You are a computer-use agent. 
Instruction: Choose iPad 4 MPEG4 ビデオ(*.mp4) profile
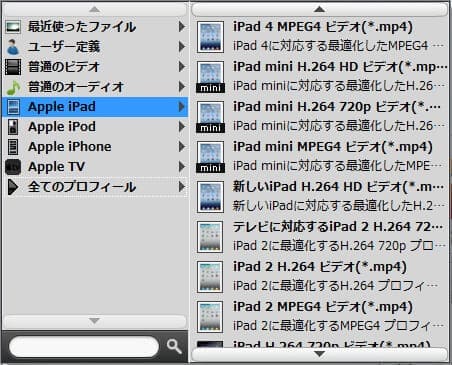pos(320,36)
